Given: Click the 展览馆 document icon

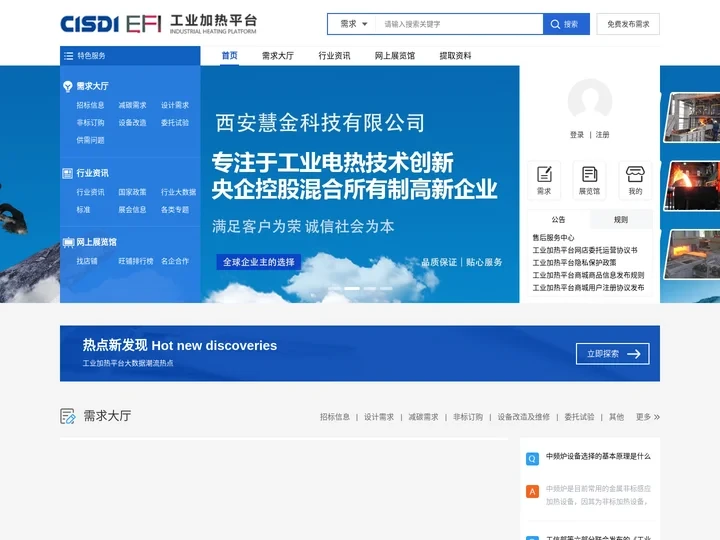Looking at the screenshot, I should pyautogui.click(x=590, y=174).
